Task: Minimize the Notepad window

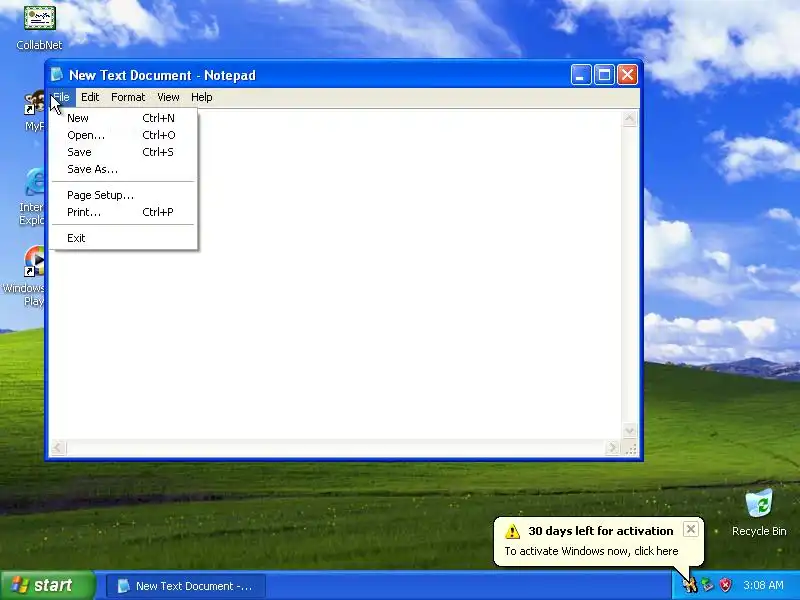Action: (x=581, y=75)
